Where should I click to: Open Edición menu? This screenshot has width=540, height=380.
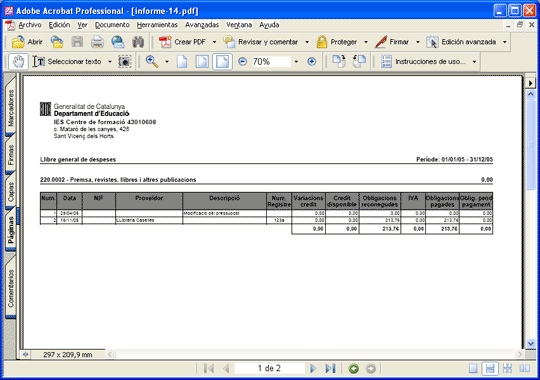(x=59, y=25)
